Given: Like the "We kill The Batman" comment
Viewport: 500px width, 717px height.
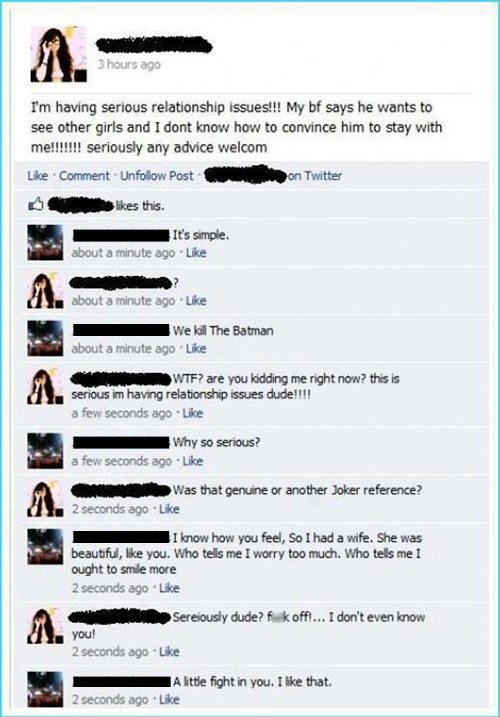Looking at the screenshot, I should 196,348.
